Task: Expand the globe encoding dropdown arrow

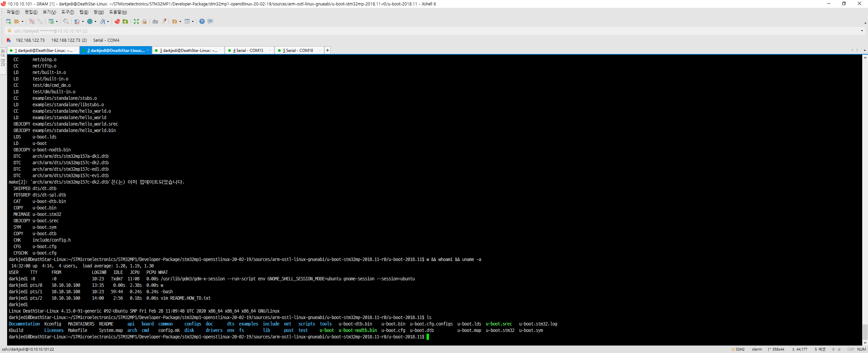Action: (x=96, y=22)
